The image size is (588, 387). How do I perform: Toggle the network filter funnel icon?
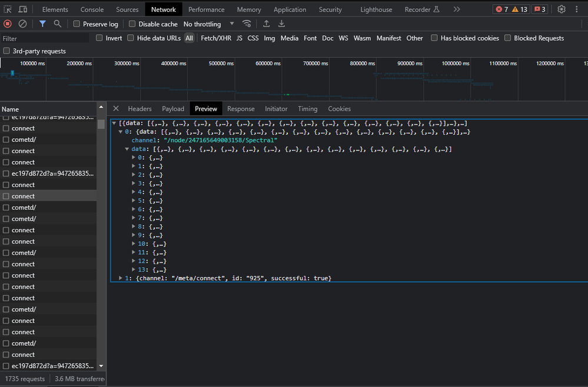42,24
